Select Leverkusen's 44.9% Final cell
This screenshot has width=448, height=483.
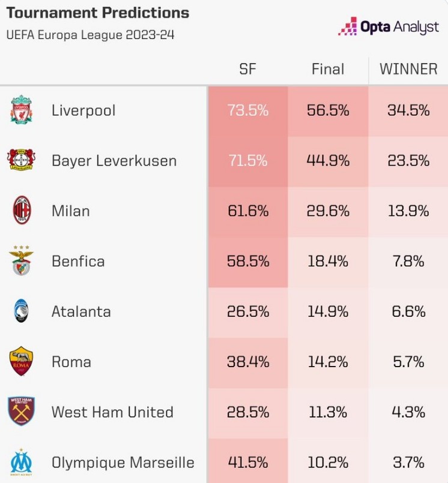point(328,161)
